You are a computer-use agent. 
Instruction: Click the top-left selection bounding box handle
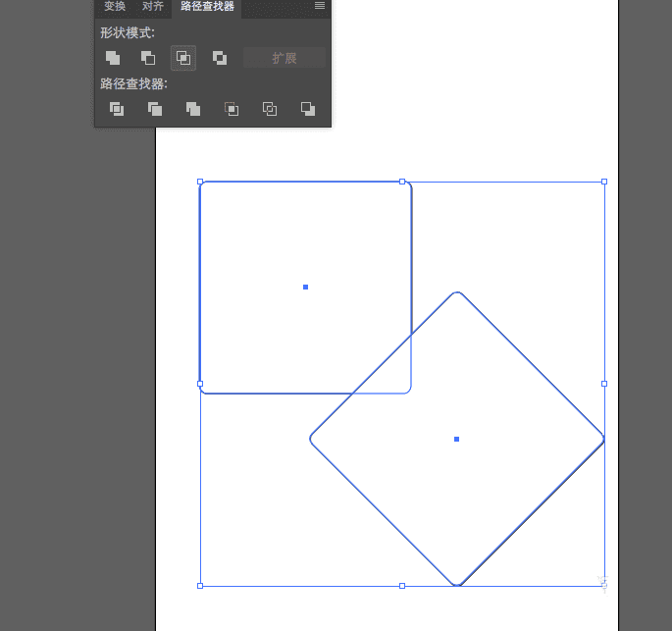tap(200, 182)
